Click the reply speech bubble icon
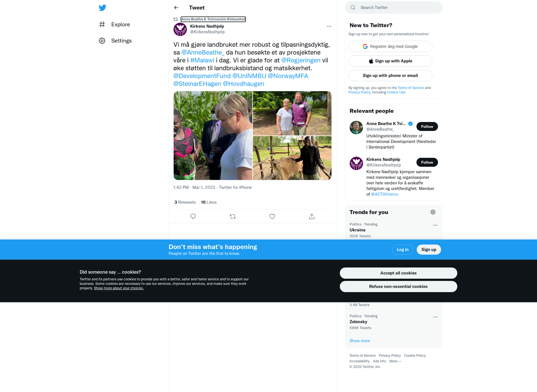Screen dimensions: 537x392 [x=193, y=216]
